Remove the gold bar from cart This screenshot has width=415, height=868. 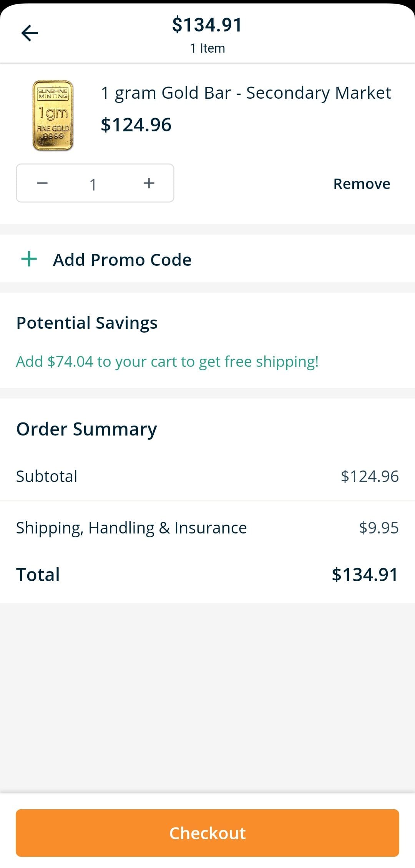[x=361, y=184]
